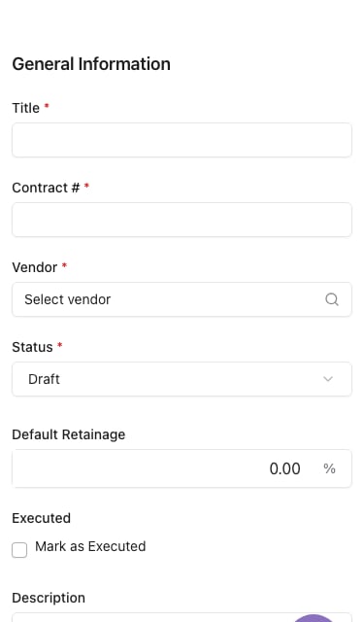Click the Status field label
This screenshot has width=364, height=622.
(x=32, y=347)
